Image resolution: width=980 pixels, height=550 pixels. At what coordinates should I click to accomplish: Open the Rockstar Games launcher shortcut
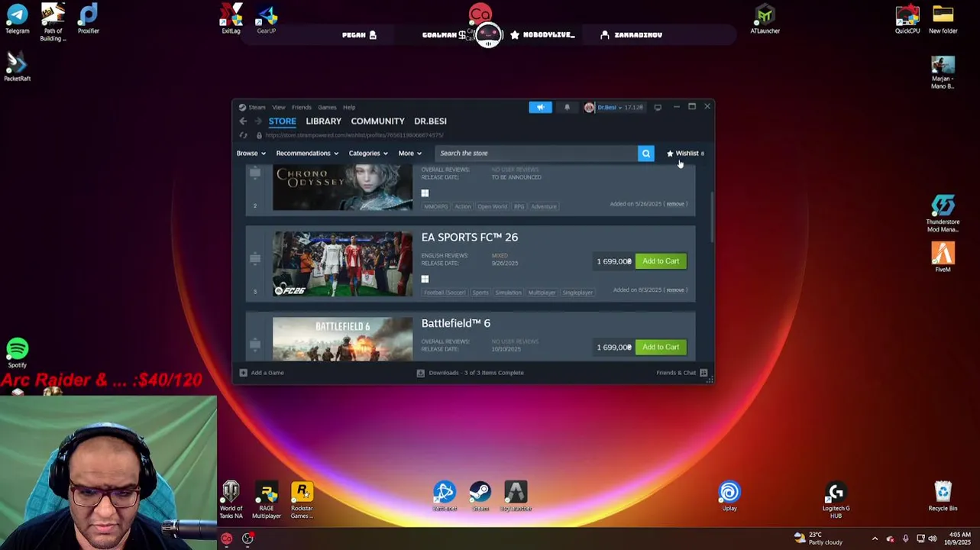[x=302, y=500]
